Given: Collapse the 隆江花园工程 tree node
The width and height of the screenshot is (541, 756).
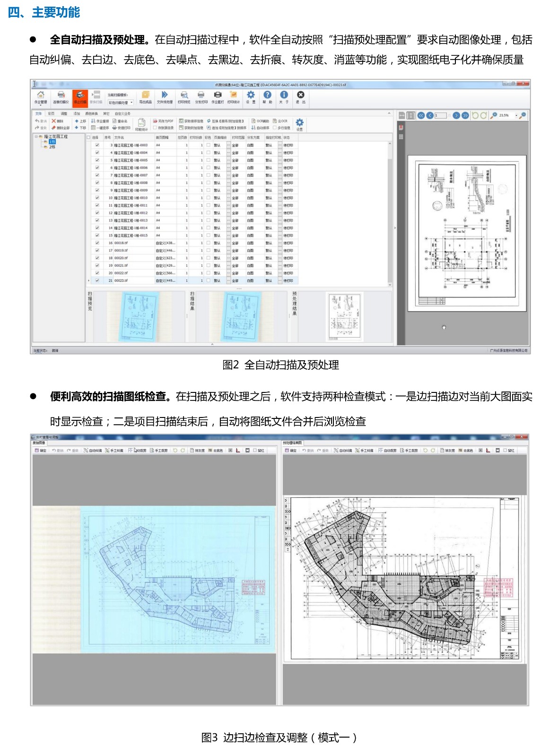Looking at the screenshot, I should [35, 137].
